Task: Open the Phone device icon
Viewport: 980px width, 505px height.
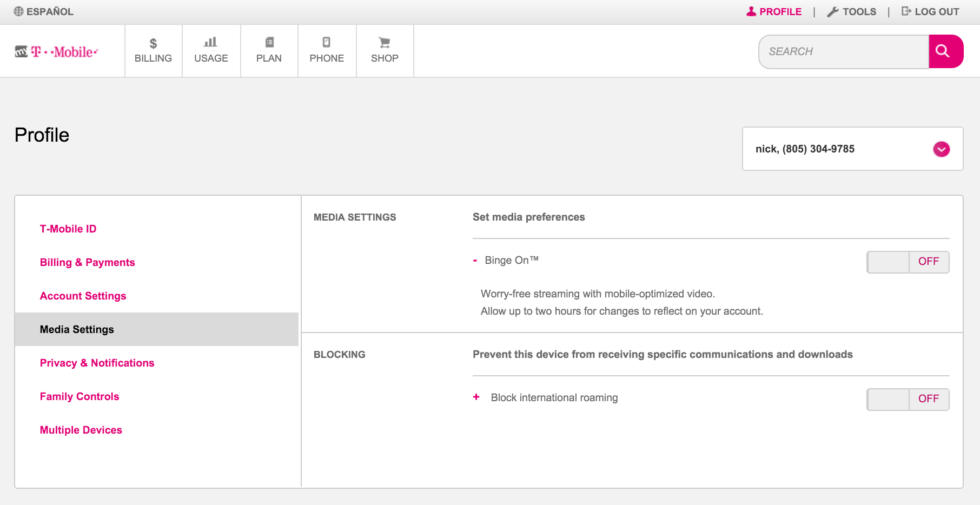Action: (x=326, y=42)
